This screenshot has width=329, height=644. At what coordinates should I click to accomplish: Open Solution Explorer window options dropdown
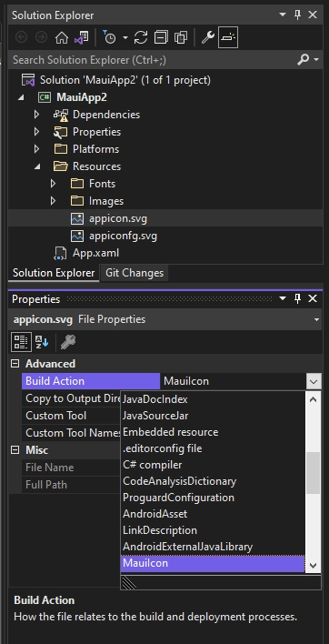(283, 15)
